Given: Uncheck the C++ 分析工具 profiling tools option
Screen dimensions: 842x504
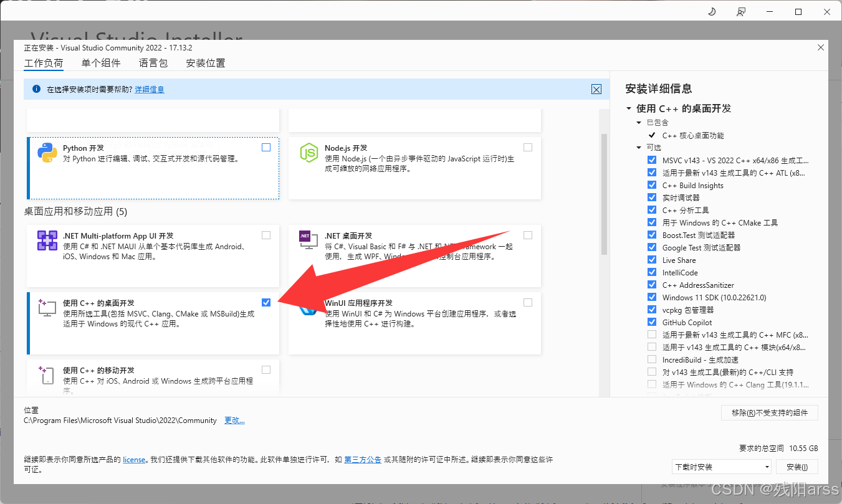Looking at the screenshot, I should 652,210.
